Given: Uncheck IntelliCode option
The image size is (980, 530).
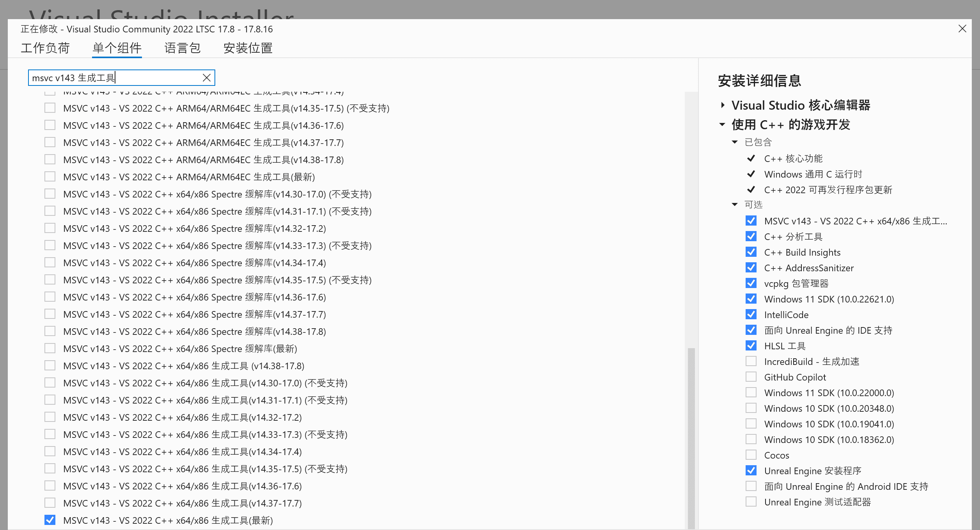Looking at the screenshot, I should (751, 314).
